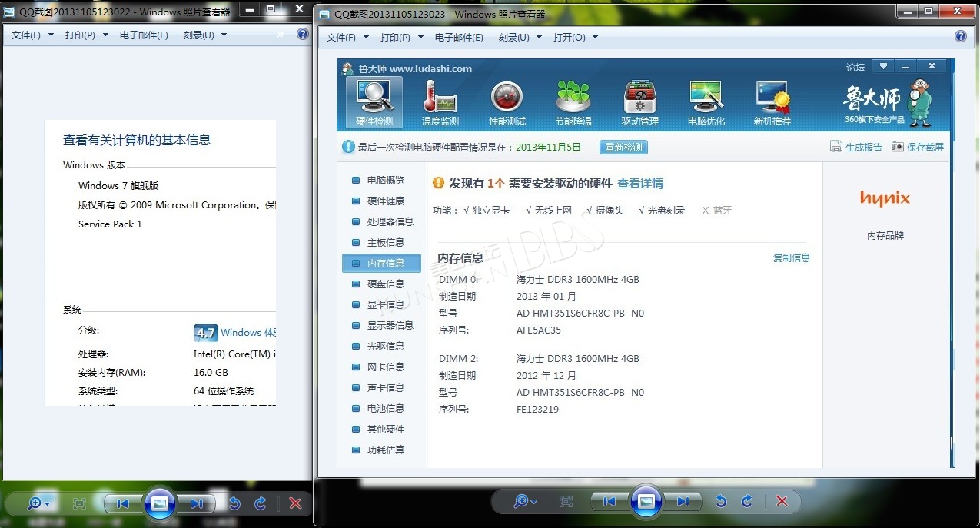Image resolution: width=980 pixels, height=528 pixels.
Task: Select 主板信息 in sidebar
Action: coord(383,242)
